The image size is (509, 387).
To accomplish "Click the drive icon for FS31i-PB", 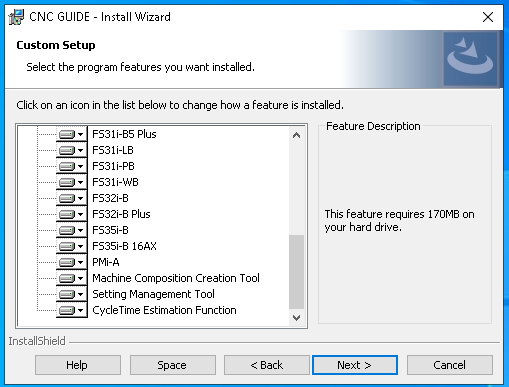I will point(71,166).
